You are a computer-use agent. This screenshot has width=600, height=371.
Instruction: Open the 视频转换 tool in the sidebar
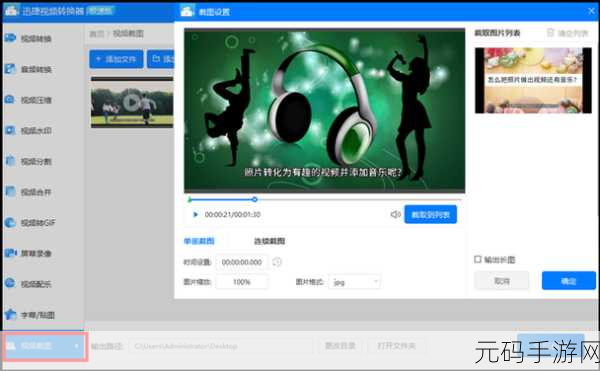pyautogui.click(x=29, y=38)
